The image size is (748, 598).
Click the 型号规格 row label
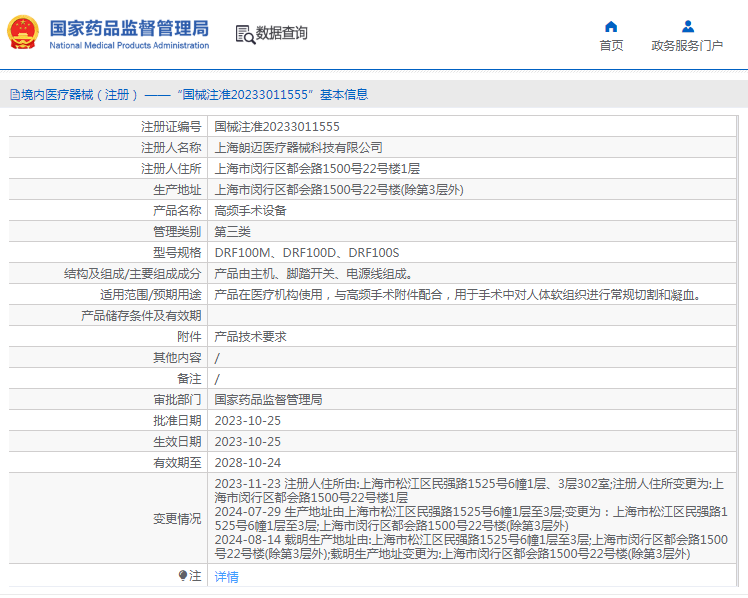tap(177, 252)
